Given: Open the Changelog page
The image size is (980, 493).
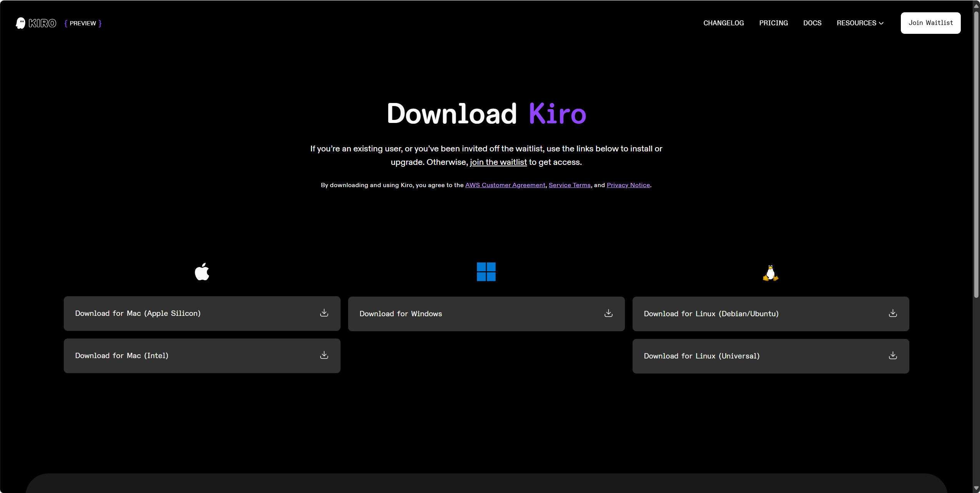Looking at the screenshot, I should (723, 23).
